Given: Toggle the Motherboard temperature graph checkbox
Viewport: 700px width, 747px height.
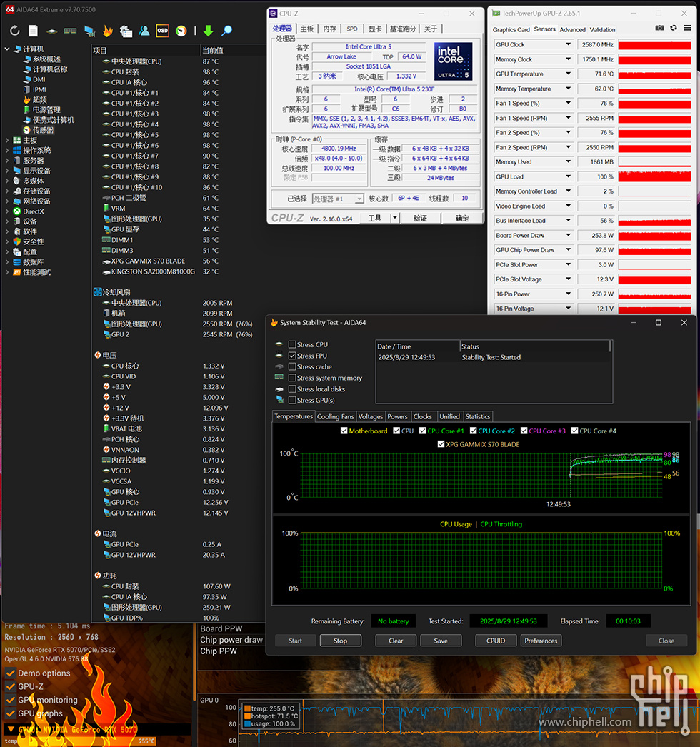Looking at the screenshot, I should click(x=344, y=431).
